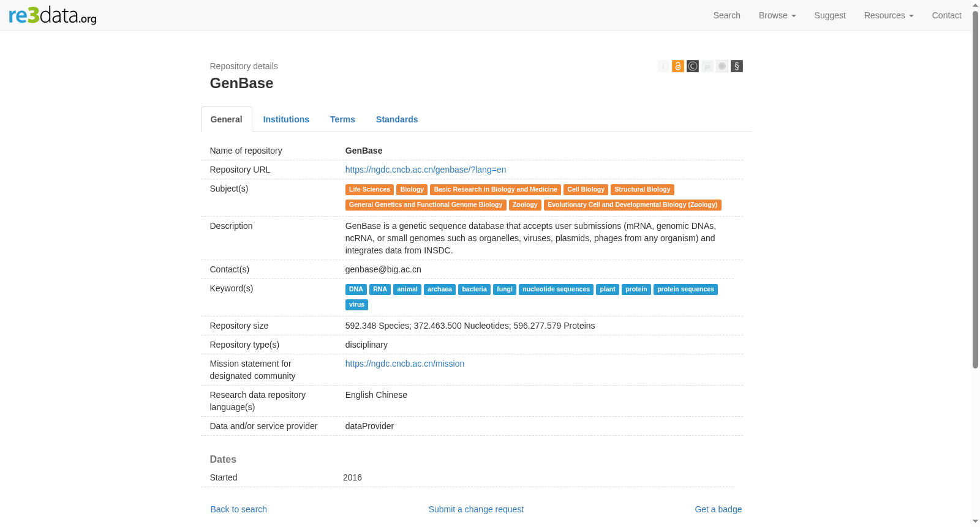This screenshot has height=527, width=980.
Task: Click the Dates section heading
Action: coord(223,460)
